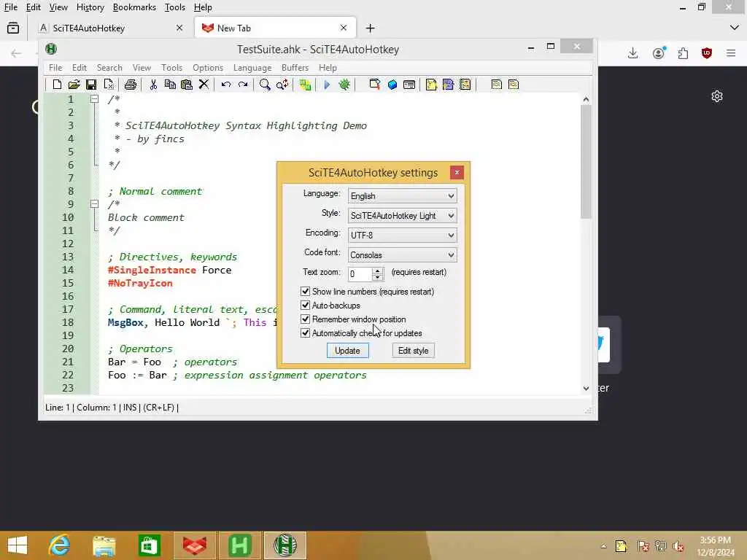Toggle Show line numbers checkbox
The width and height of the screenshot is (747, 560).
[306, 292]
